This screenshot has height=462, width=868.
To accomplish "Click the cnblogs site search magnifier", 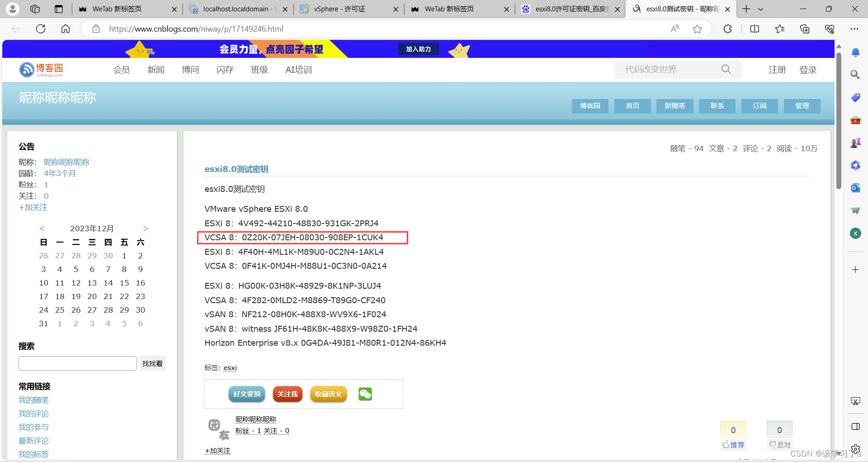I will click(726, 69).
